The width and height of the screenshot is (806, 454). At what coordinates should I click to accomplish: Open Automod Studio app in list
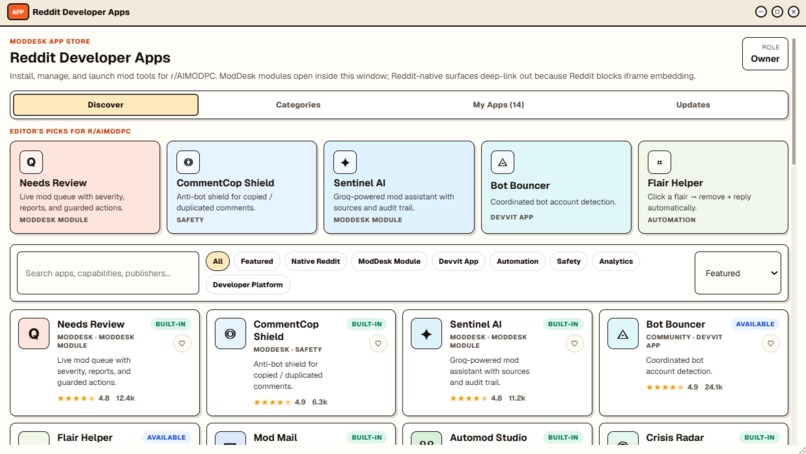[x=488, y=438]
